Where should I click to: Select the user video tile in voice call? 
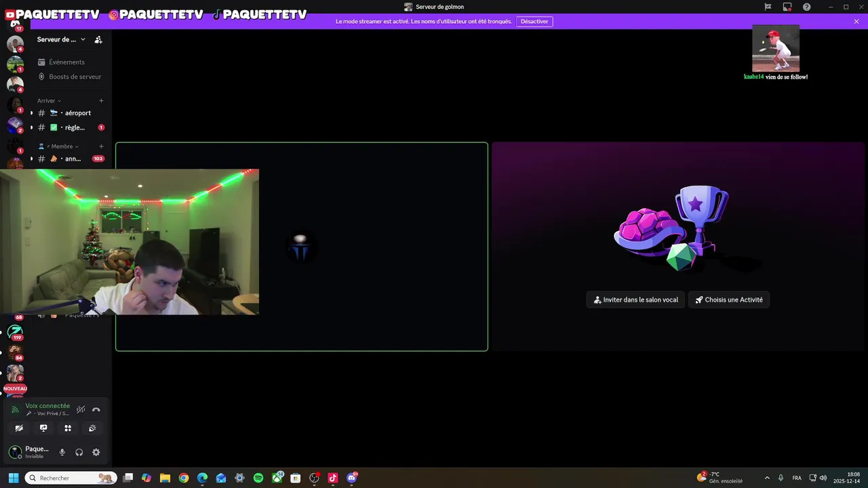coord(302,247)
